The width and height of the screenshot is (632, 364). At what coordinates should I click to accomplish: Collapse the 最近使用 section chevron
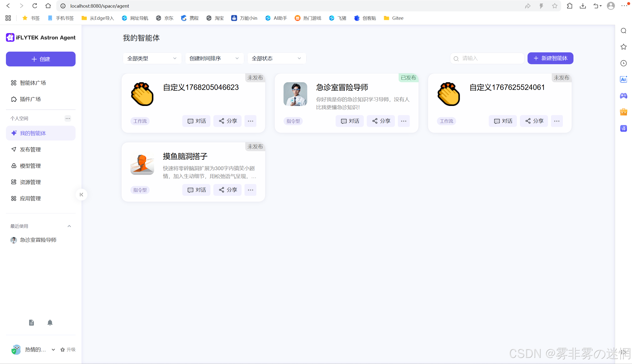(69, 226)
